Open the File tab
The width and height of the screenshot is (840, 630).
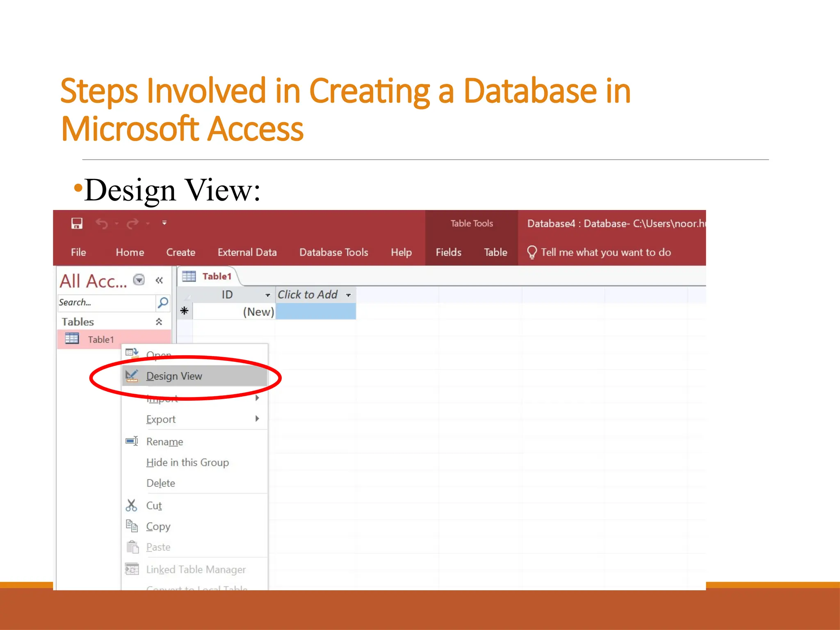point(78,252)
